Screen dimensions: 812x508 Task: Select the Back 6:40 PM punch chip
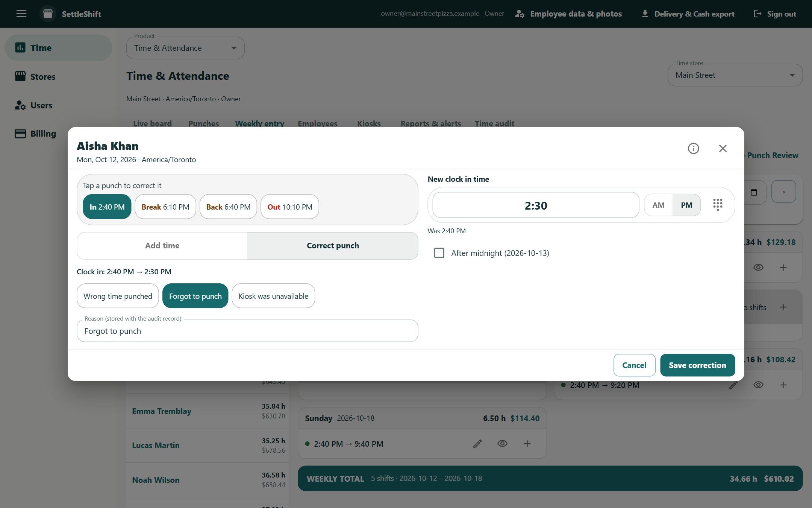(x=228, y=207)
